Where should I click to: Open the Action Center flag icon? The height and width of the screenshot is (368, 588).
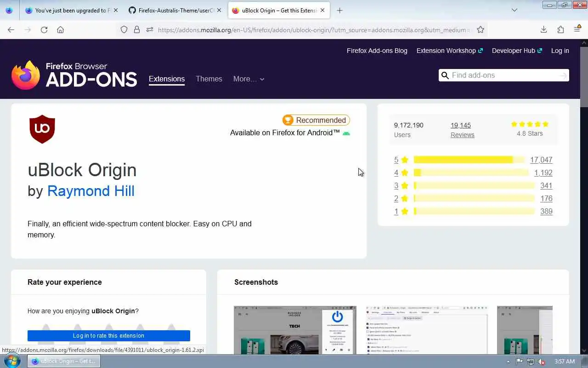519,362
